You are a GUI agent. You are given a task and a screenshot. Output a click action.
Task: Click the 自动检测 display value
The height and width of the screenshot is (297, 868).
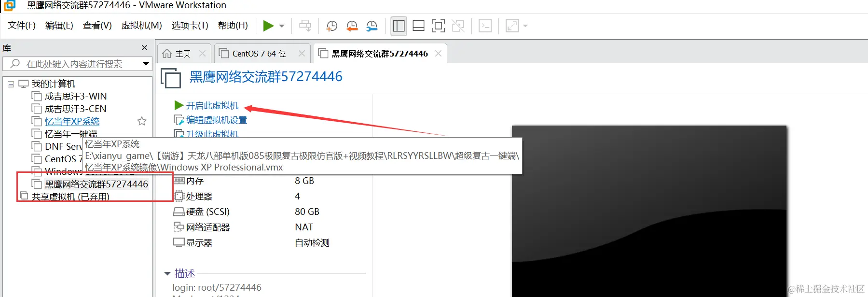pyautogui.click(x=312, y=242)
